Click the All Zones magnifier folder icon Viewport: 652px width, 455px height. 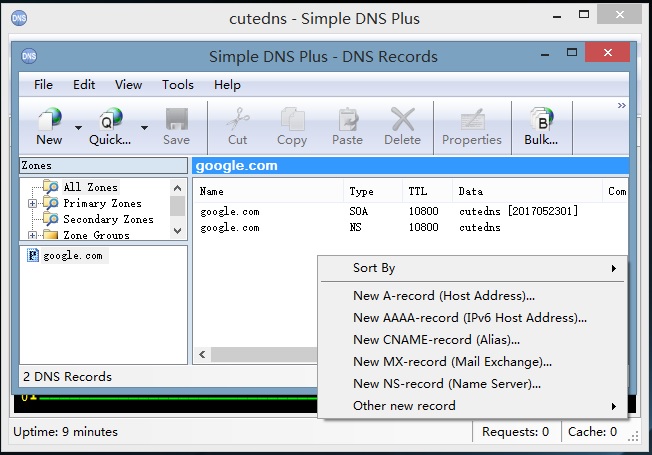click(x=51, y=187)
